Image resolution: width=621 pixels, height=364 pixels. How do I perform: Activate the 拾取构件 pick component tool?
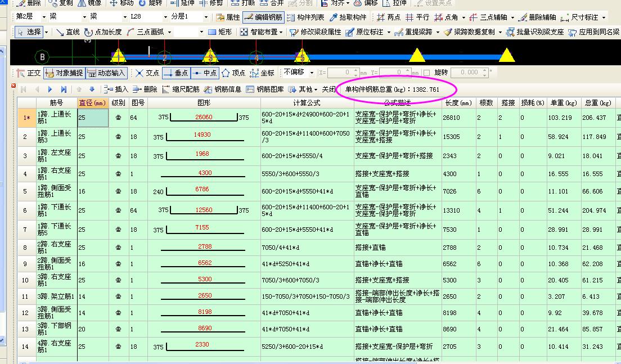348,17
